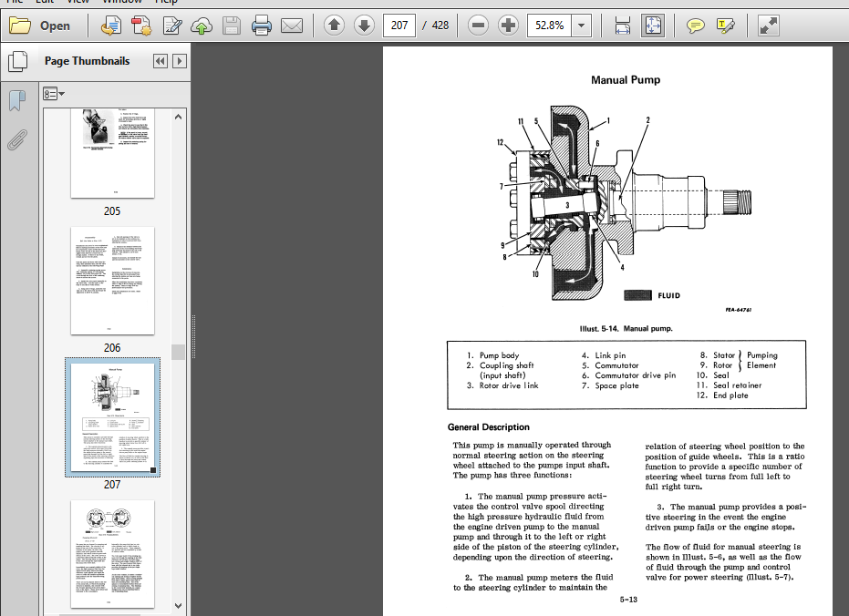Click the Print icon
This screenshot has height=616, width=849.
262,26
